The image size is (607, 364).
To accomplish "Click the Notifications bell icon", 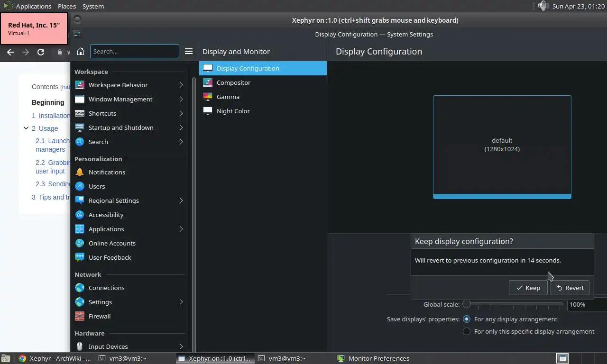I will click(x=80, y=172).
